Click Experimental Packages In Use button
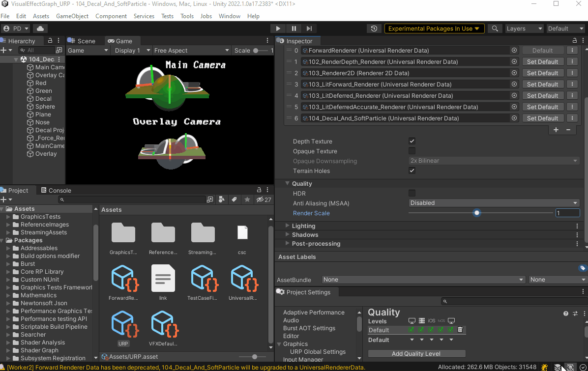This screenshot has width=588, height=371. tap(434, 29)
